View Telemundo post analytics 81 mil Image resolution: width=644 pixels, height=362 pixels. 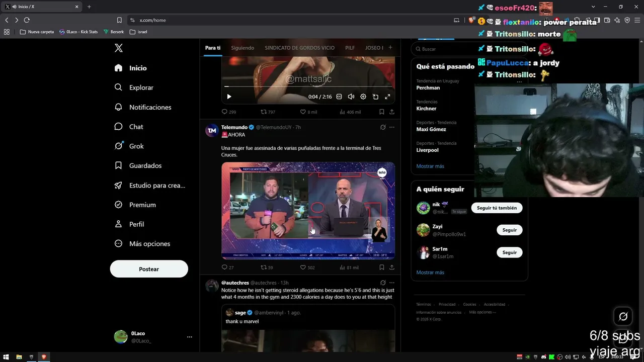(349, 267)
